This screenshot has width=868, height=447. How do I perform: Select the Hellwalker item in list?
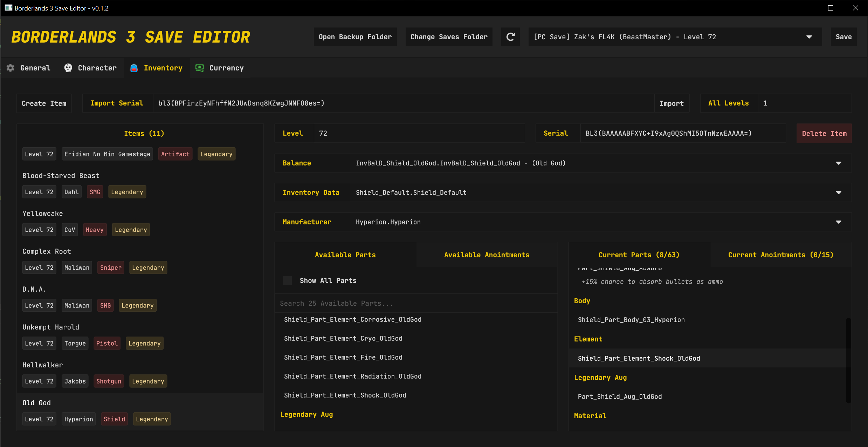(43, 365)
